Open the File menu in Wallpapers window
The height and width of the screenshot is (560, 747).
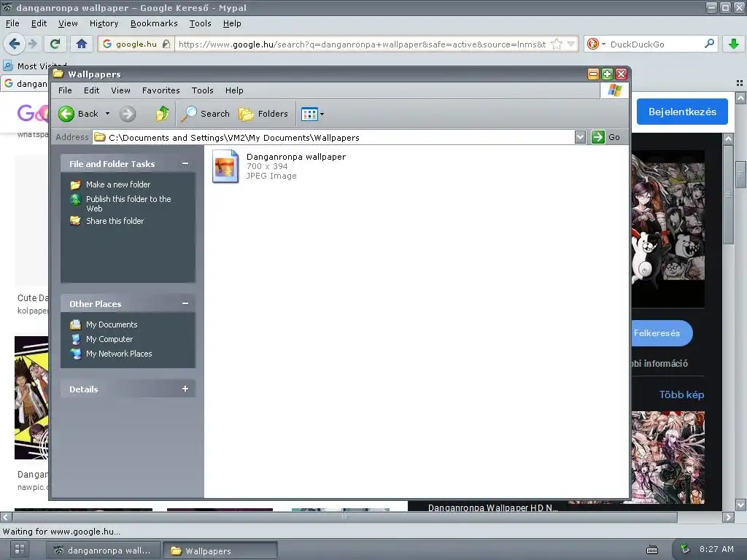[65, 90]
